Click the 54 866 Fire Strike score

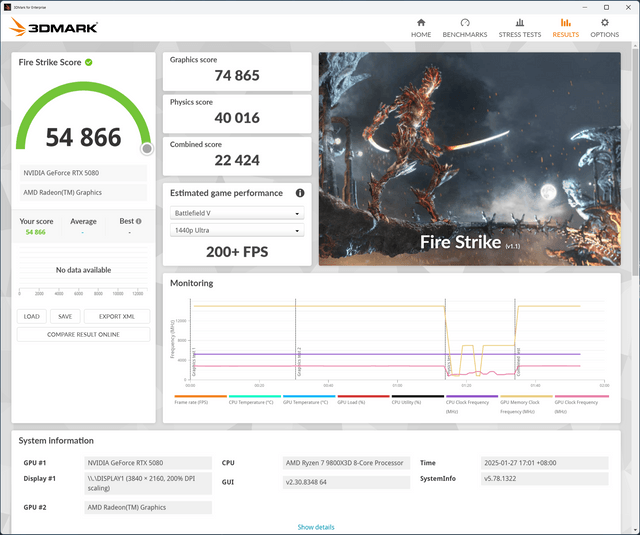coord(83,137)
